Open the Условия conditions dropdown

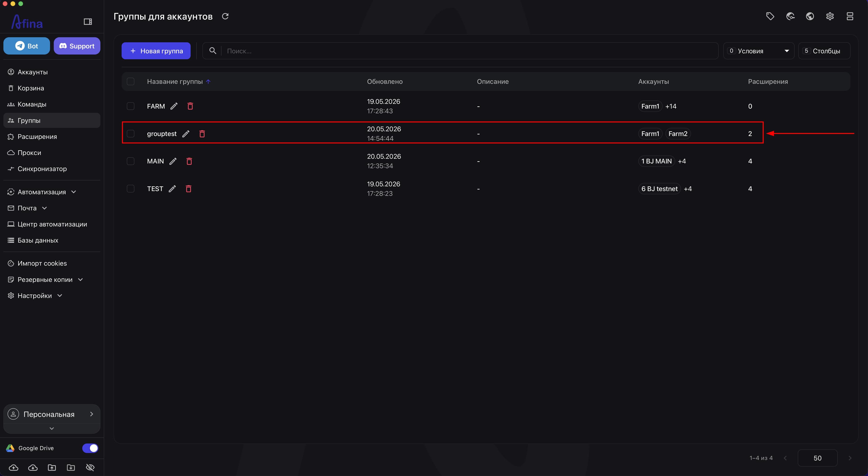click(x=759, y=51)
